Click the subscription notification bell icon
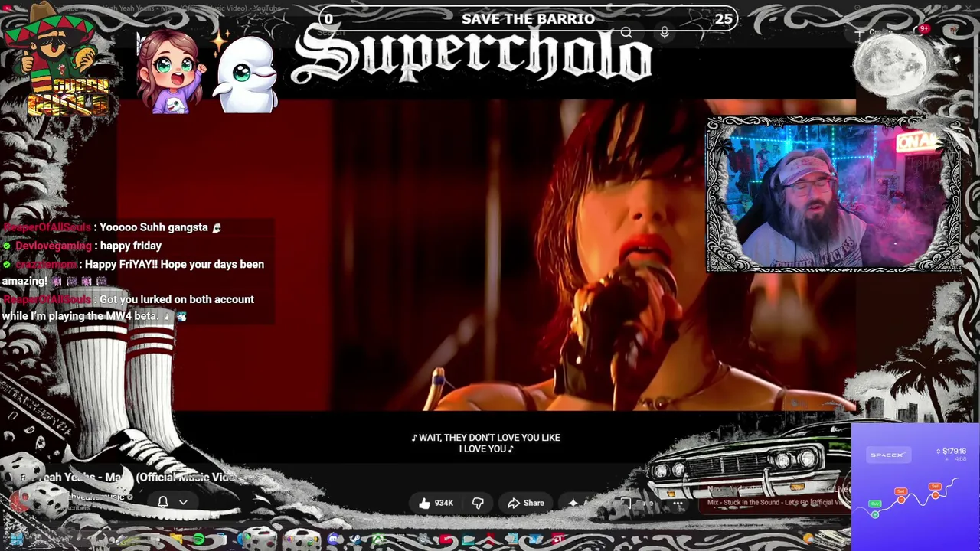The image size is (980, 551). point(162,502)
